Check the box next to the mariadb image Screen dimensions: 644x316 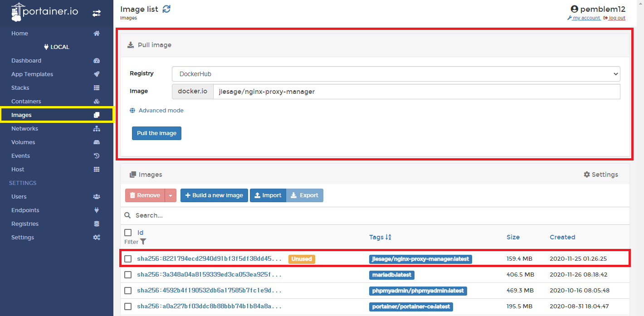128,274
